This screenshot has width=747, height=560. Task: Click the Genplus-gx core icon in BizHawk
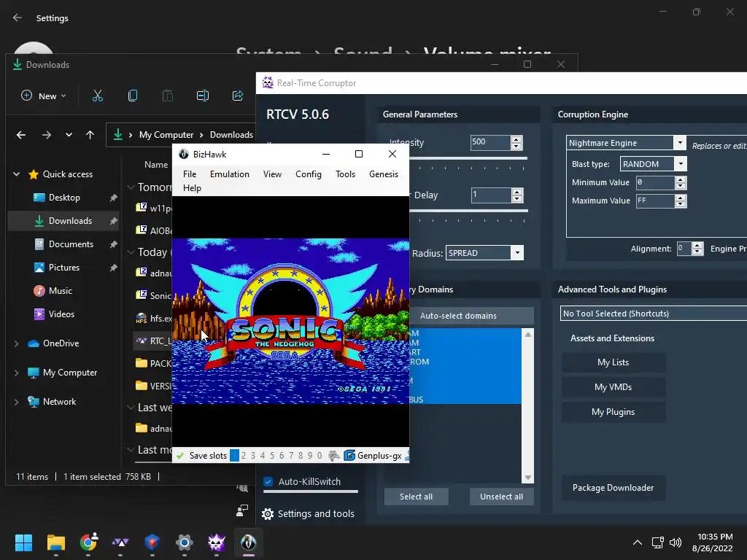349,456
